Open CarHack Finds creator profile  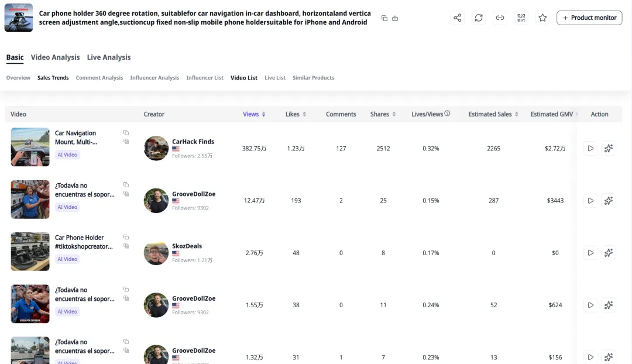tap(193, 142)
